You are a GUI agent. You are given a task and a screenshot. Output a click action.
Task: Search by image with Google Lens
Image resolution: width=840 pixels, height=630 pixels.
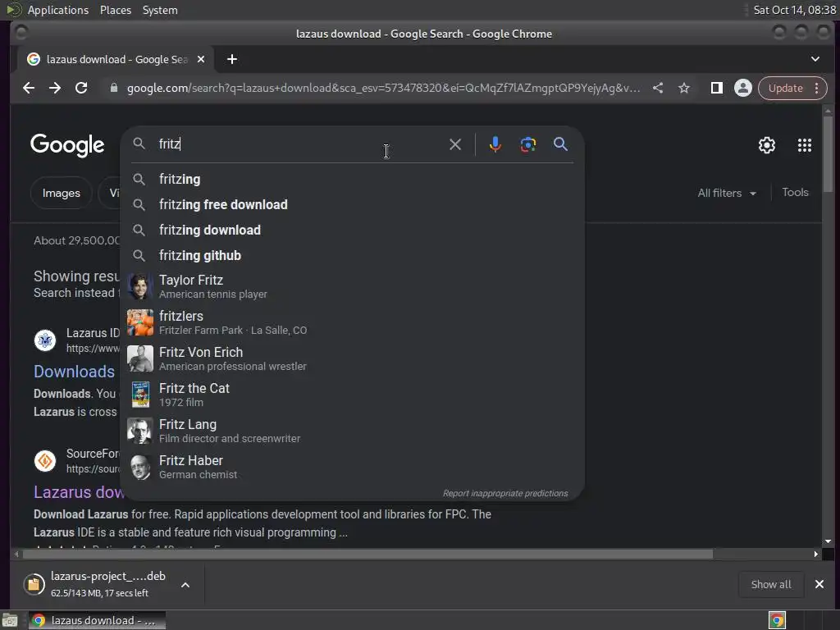pyautogui.click(x=527, y=144)
